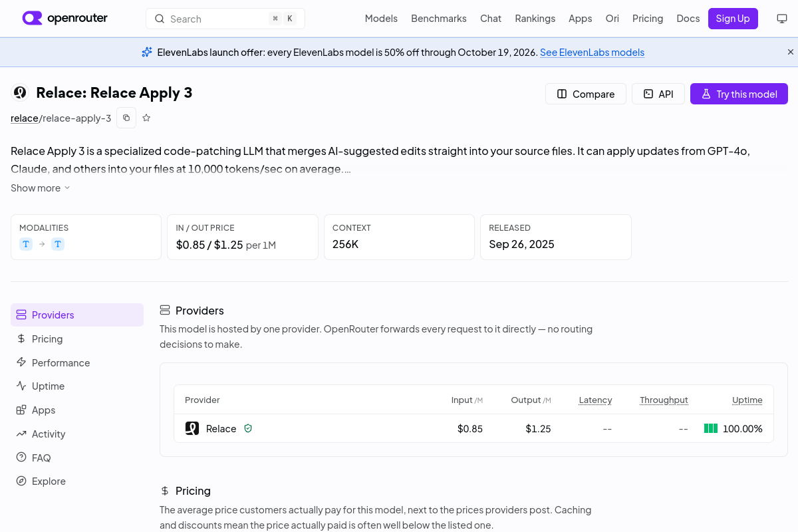This screenshot has height=532, width=798.
Task: Follow the See ElevenLabs models link
Action: [592, 52]
